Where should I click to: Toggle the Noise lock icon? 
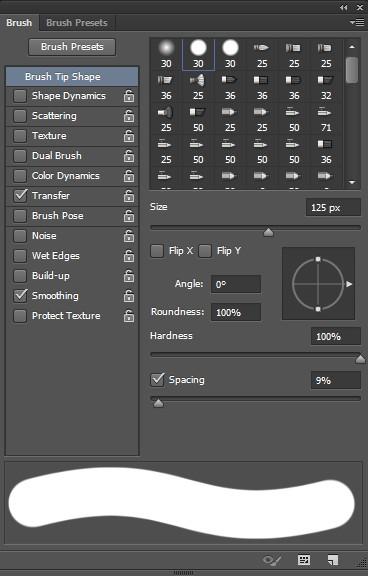pos(129,236)
